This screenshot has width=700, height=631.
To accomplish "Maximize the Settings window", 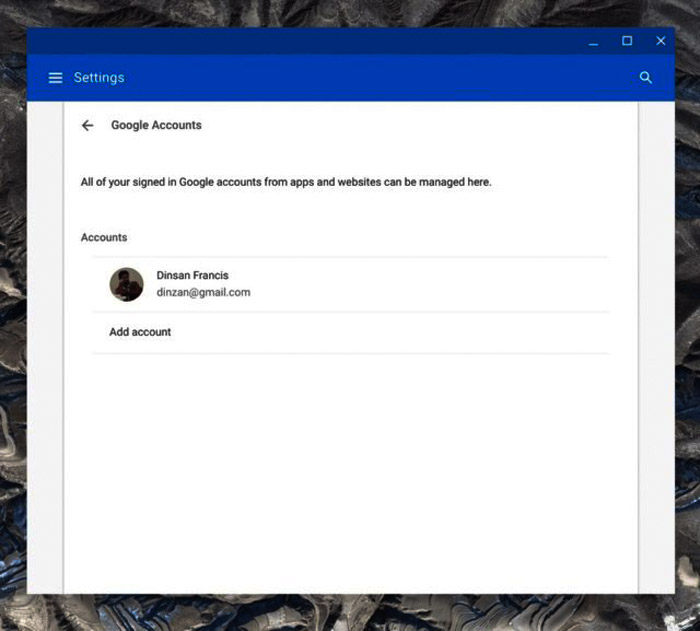I will tap(627, 41).
